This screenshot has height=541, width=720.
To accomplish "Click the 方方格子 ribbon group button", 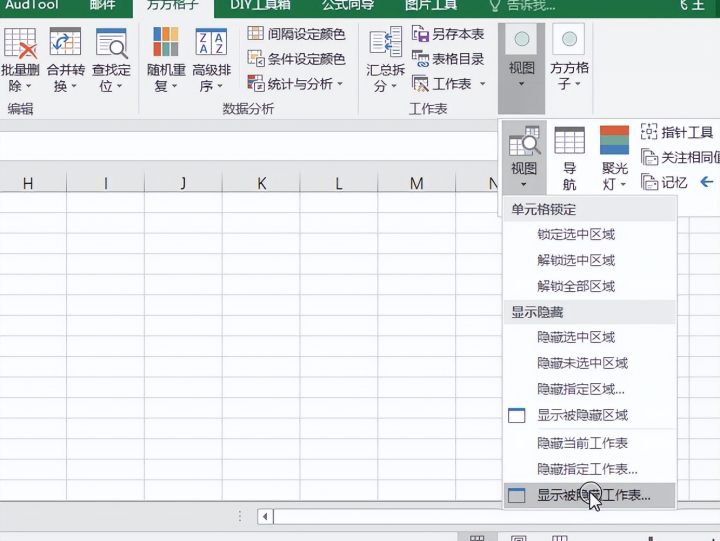I will [x=569, y=59].
